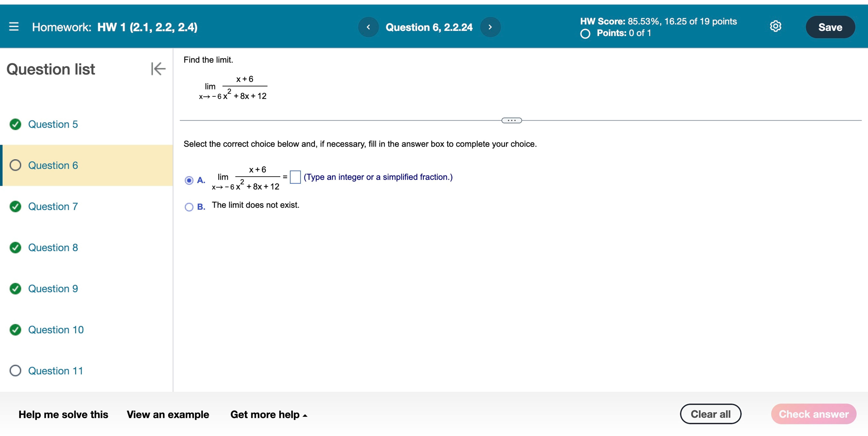Click the Question 6, 2.2.24 header label
The width and height of the screenshot is (868, 436).
tap(429, 27)
